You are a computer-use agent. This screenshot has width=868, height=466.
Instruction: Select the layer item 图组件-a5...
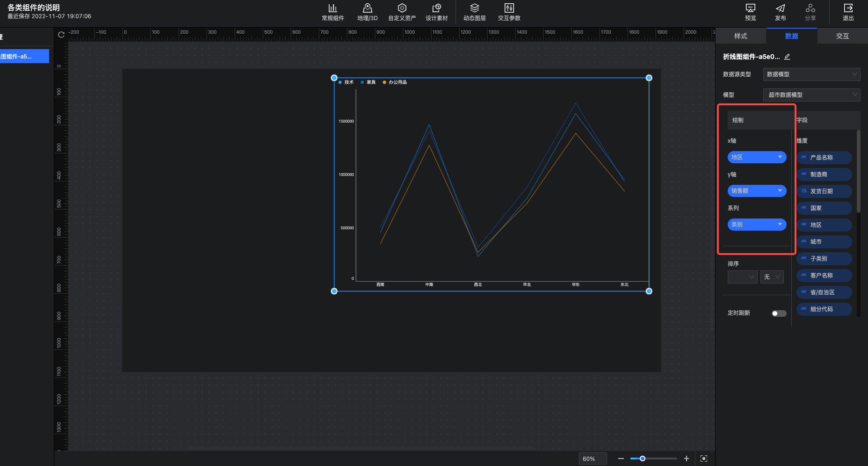(x=24, y=56)
